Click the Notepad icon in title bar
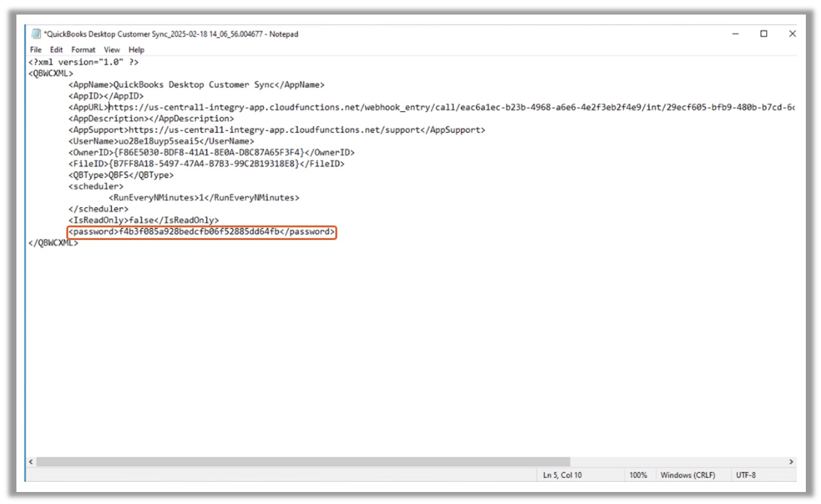Screen dimensions: 821x504 pyautogui.click(x=35, y=34)
